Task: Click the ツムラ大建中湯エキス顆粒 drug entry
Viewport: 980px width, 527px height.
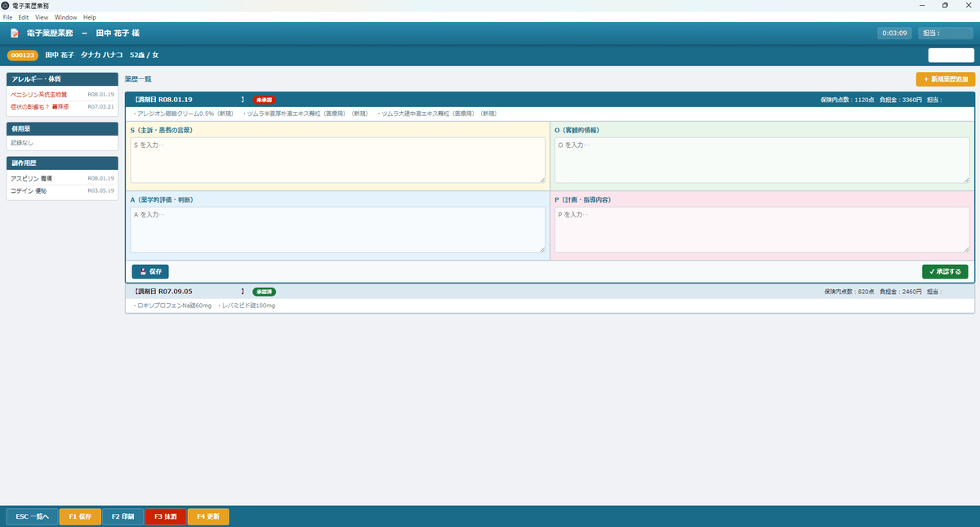Action: coord(438,114)
